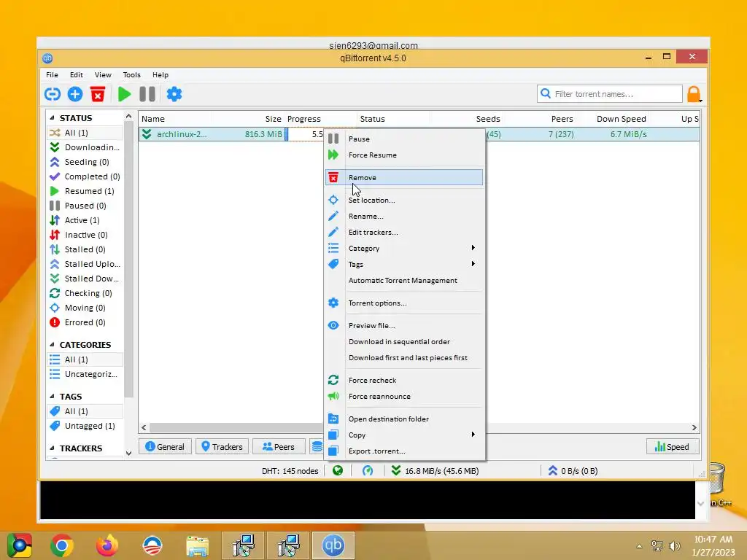The image size is (747, 560).
Task: Click the filter search magnifier icon
Action: tap(546, 93)
